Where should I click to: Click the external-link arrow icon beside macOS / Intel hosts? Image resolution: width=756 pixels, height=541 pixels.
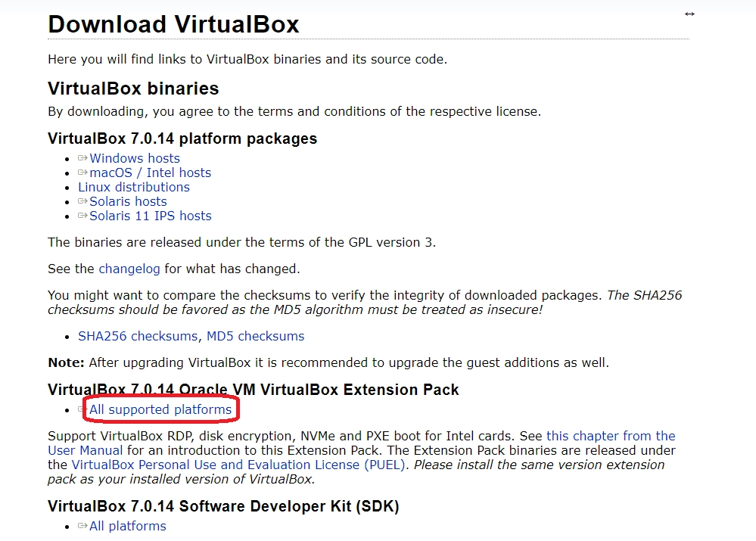tap(83, 173)
